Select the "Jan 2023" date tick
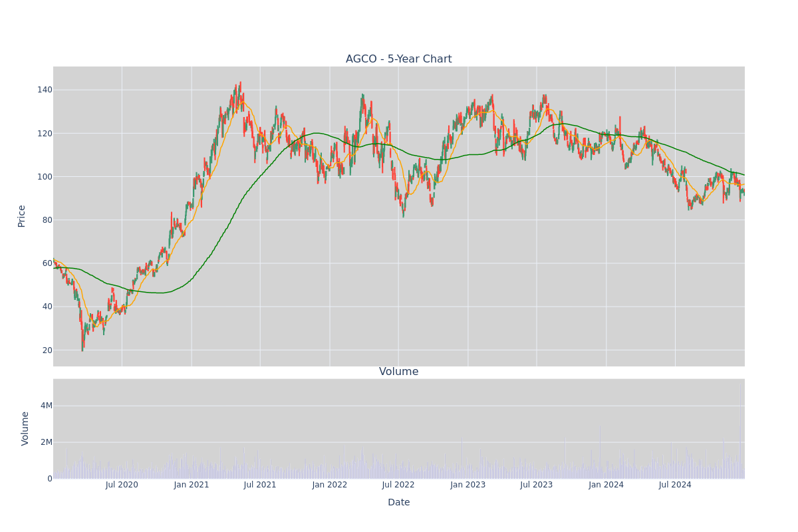This screenshot has width=798, height=532. [x=468, y=485]
